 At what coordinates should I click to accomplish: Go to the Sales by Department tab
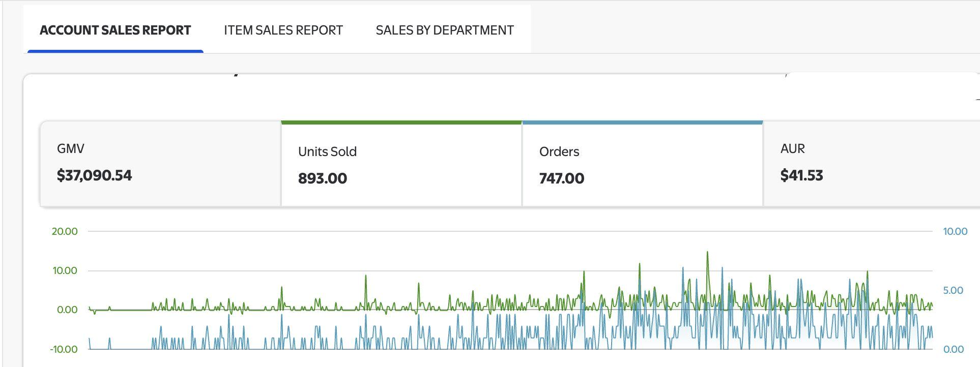tap(444, 30)
